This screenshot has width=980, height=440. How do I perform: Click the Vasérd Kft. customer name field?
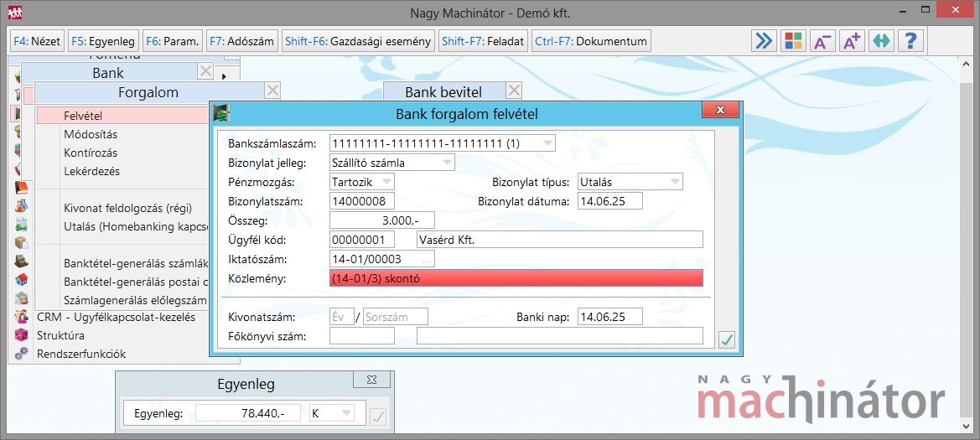coord(559,240)
